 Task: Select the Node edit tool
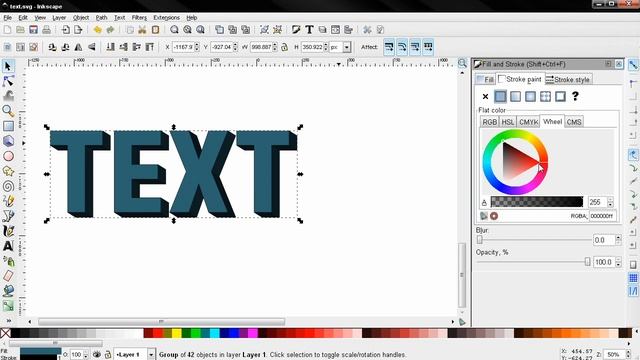coord(8,81)
